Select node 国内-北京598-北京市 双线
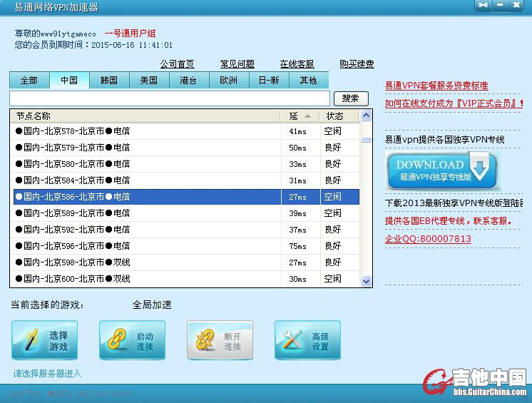This screenshot has height=403, width=532. click(x=186, y=262)
